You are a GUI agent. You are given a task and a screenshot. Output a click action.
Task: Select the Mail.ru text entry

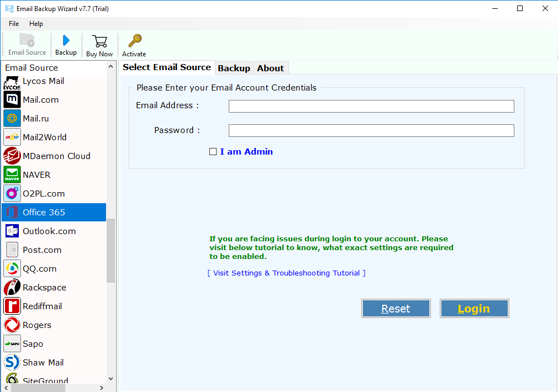tap(35, 119)
